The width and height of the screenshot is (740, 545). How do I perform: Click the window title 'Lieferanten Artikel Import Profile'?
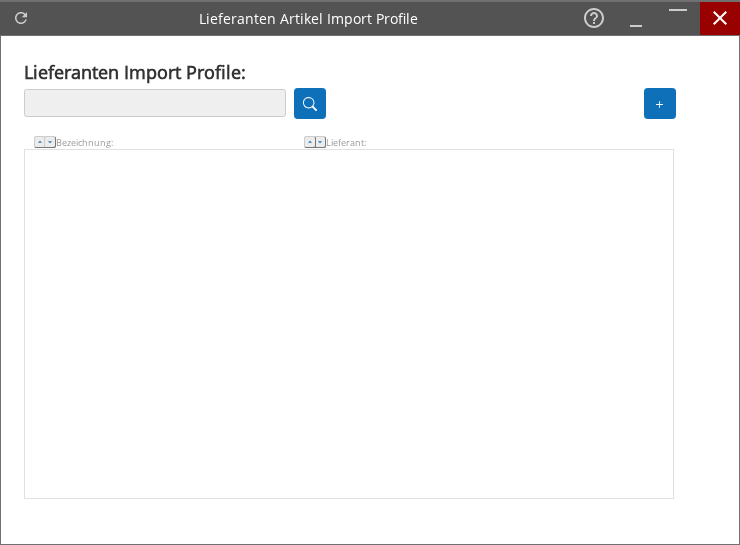308,19
